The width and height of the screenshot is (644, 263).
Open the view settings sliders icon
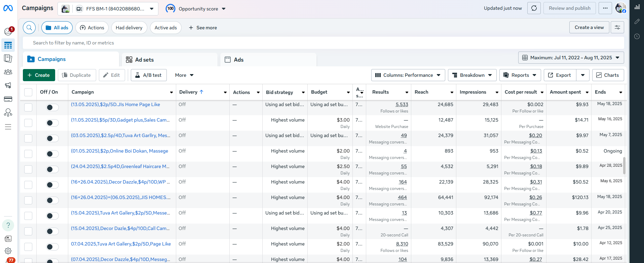click(x=617, y=27)
